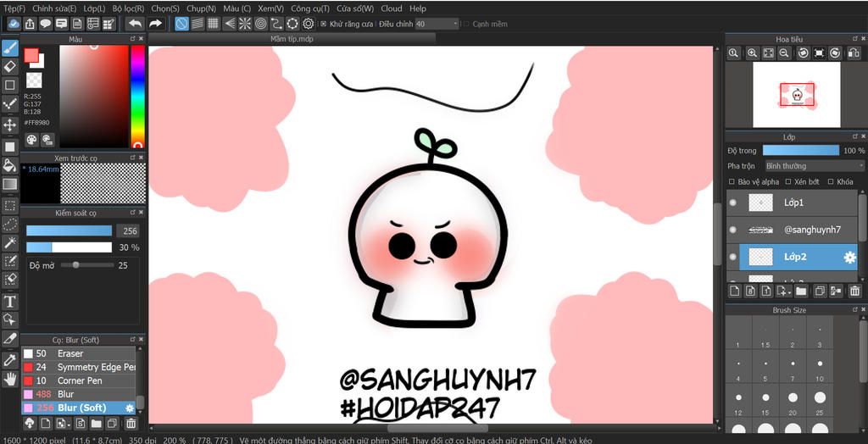Switch to Mầm típ.mdp document tab

coord(292,39)
